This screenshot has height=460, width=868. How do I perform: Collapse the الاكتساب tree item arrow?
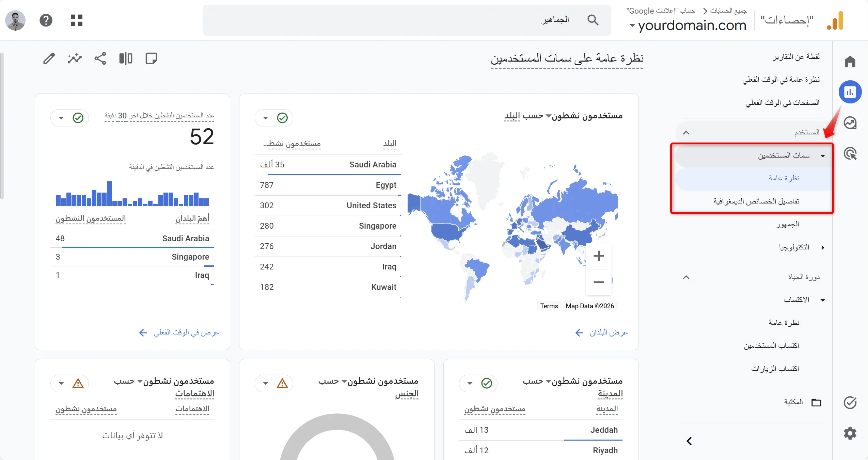(823, 300)
